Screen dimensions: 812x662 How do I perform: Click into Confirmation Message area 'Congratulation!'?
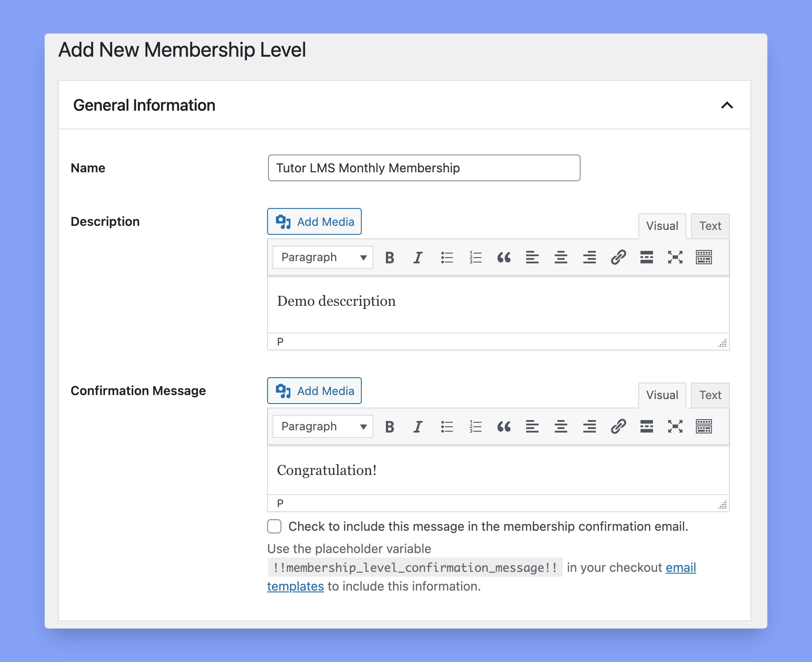click(498, 470)
